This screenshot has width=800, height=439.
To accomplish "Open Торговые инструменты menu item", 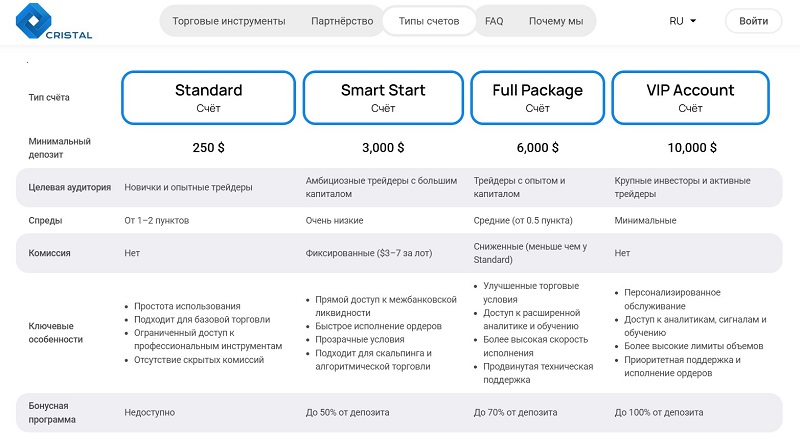I will (x=228, y=21).
